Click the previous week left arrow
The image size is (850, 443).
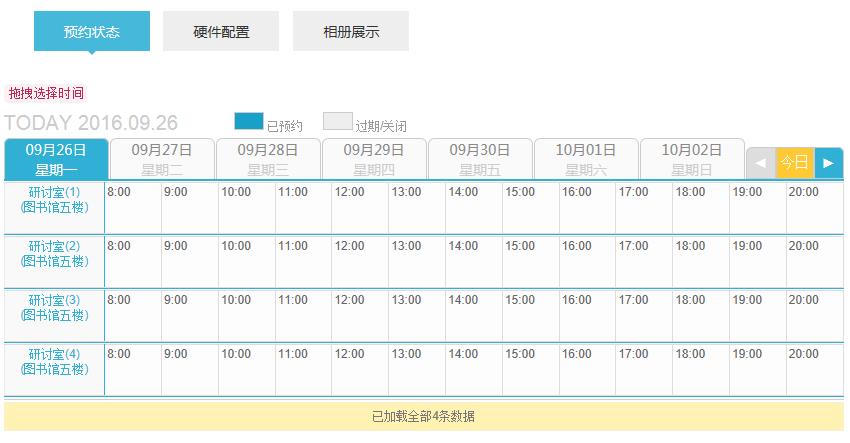pos(760,162)
